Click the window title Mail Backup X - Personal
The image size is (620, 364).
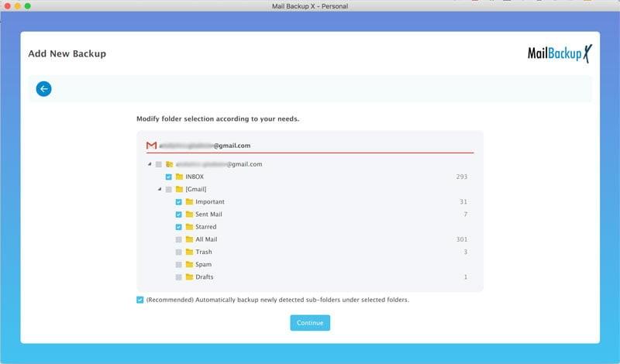click(310, 6)
